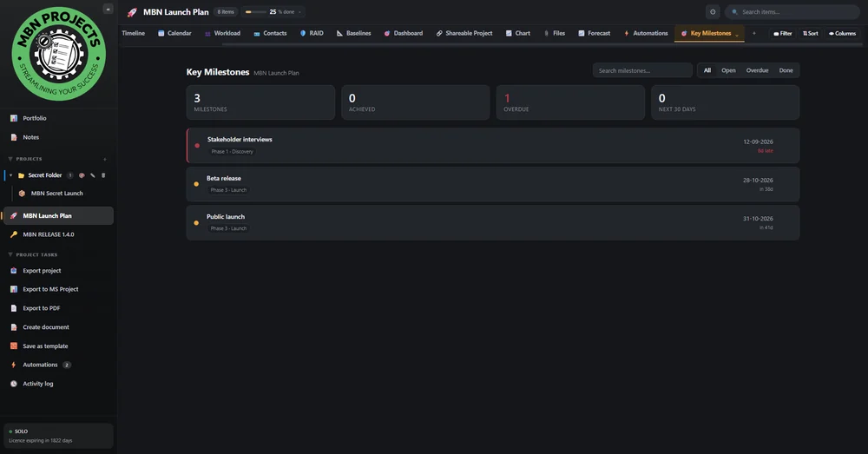Collapse the sidebar with the top arrow
Image resolution: width=868 pixels, height=454 pixels.
pyautogui.click(x=108, y=9)
